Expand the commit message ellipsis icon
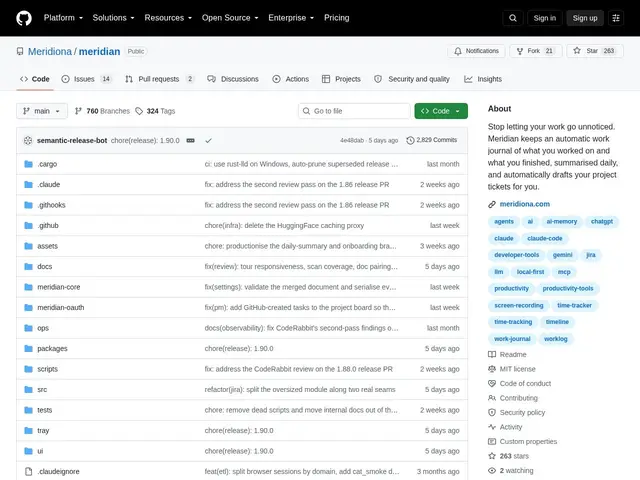The image size is (640, 480). point(190,140)
